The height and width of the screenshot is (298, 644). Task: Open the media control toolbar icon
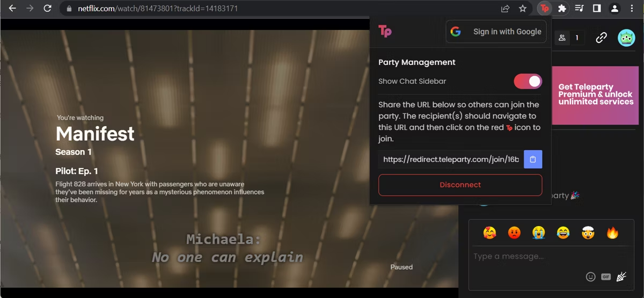579,9
